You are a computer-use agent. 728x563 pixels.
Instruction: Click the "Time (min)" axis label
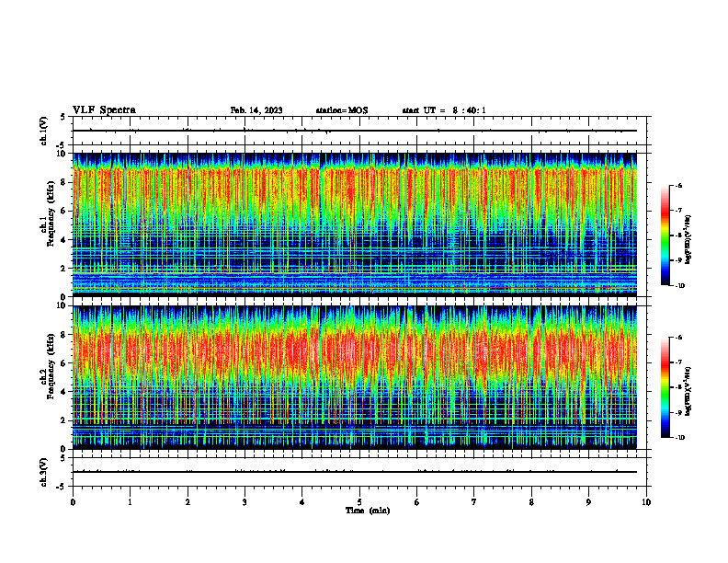[x=368, y=511]
